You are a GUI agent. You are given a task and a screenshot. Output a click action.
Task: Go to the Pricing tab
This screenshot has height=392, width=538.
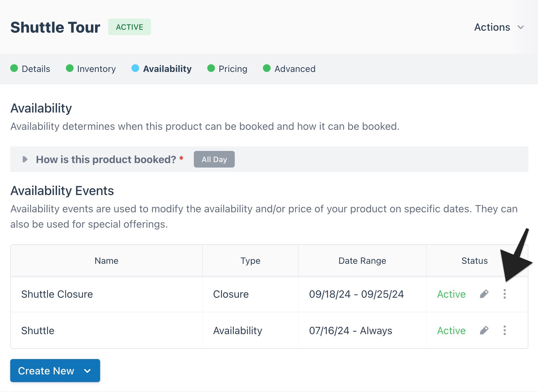[227, 69]
